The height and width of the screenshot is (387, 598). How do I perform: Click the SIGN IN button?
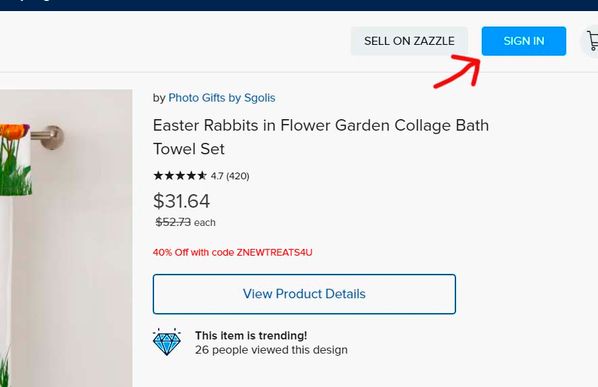(x=524, y=41)
